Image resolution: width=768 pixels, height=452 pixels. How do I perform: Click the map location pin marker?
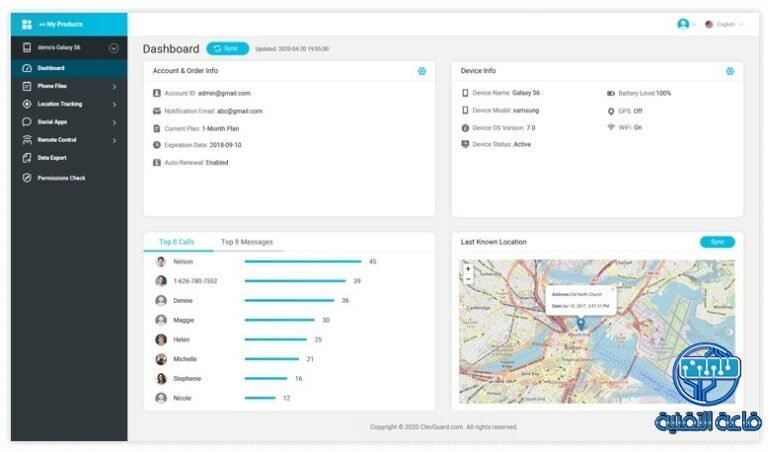click(581, 322)
